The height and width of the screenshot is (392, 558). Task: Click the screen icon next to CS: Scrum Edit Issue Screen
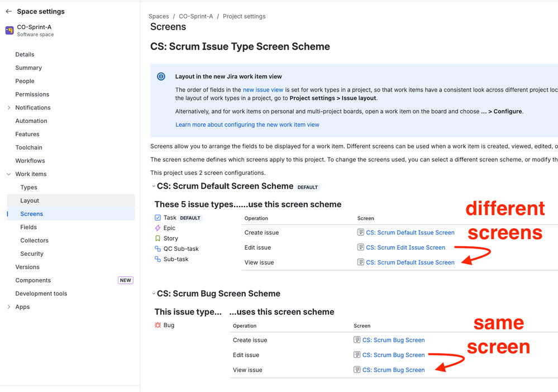pyautogui.click(x=360, y=247)
